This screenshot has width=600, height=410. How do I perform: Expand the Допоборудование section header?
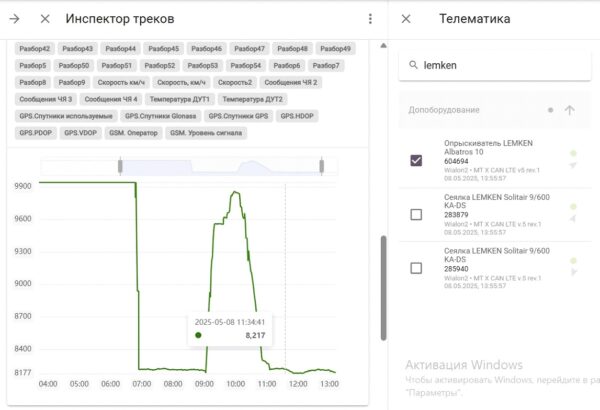pyautogui.click(x=447, y=110)
